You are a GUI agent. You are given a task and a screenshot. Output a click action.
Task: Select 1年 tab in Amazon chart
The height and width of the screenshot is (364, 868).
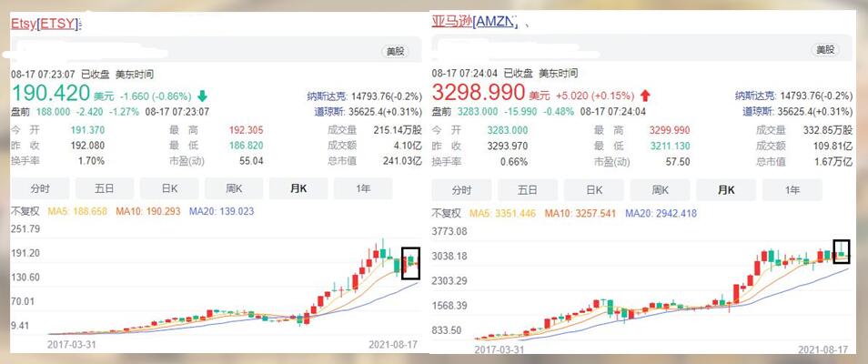click(792, 190)
